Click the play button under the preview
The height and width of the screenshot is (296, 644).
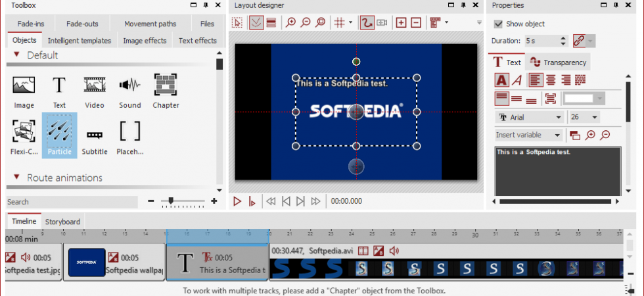click(x=237, y=201)
